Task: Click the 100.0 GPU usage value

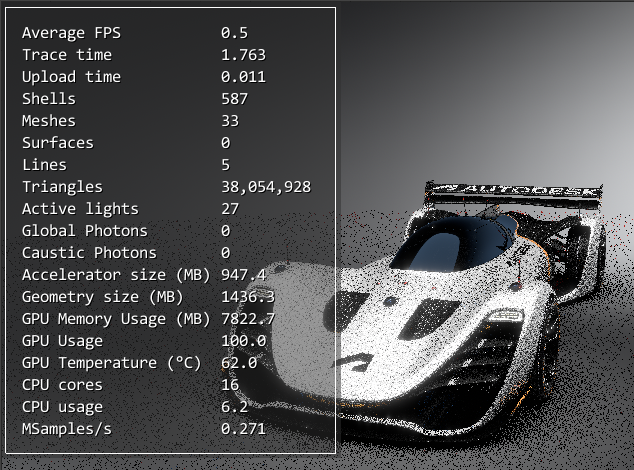Action: pos(243,341)
